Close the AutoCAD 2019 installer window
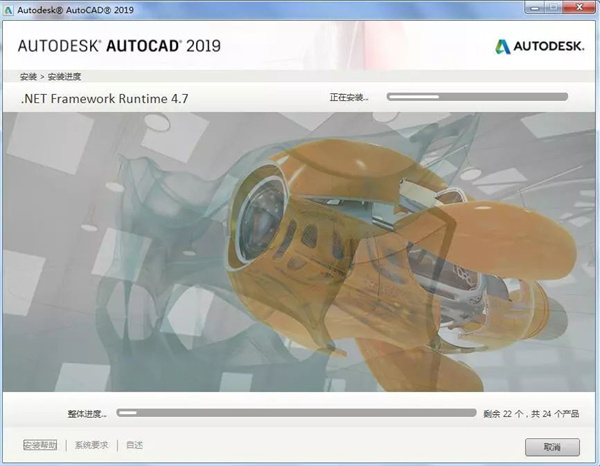 coord(579,7)
